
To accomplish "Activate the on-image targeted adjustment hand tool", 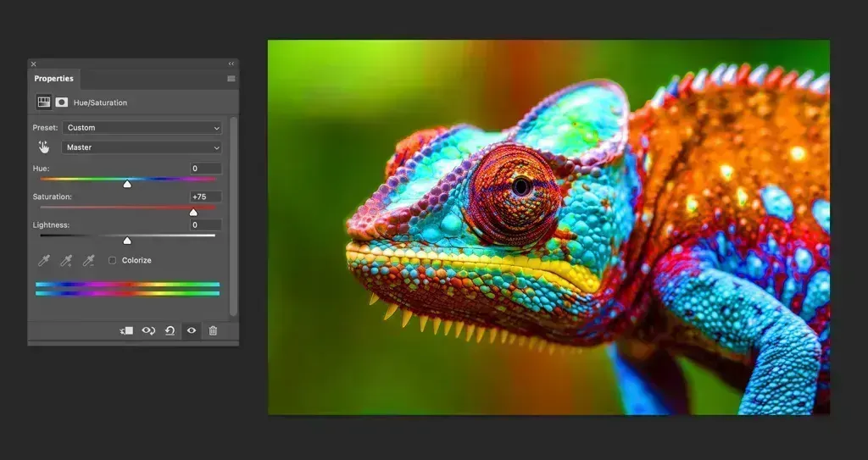I will [44, 147].
